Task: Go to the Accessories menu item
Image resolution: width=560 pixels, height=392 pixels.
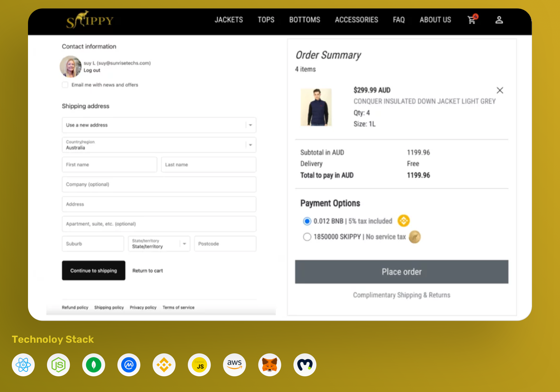Action: 356,20
